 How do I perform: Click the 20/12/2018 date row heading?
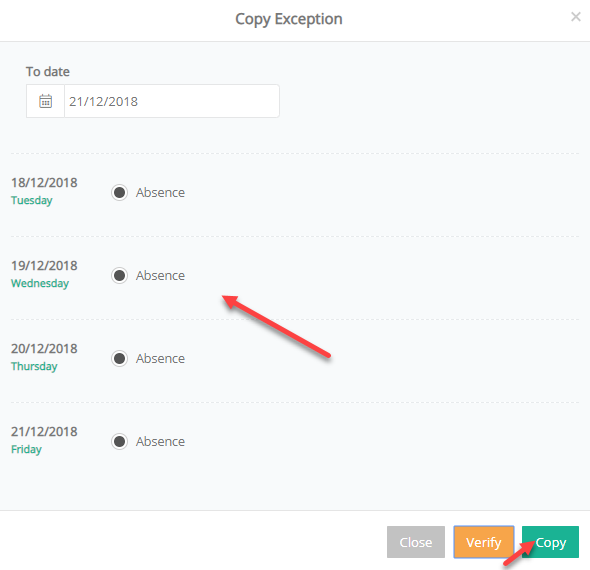click(x=44, y=349)
